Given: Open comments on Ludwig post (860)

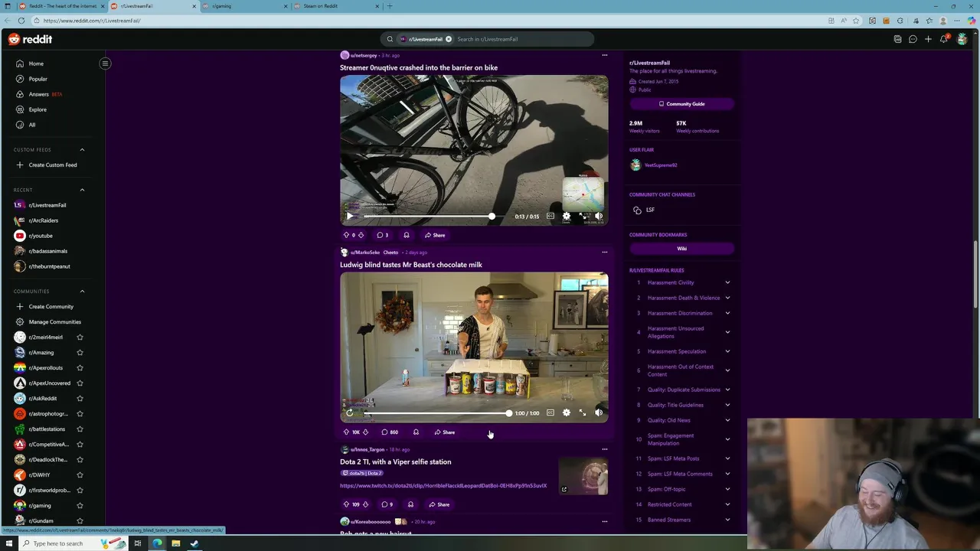Looking at the screenshot, I should pos(390,432).
